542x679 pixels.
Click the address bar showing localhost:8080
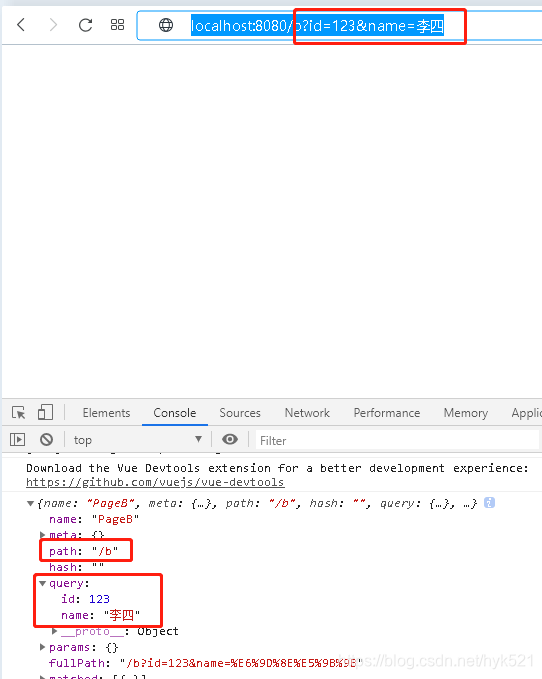point(339,26)
